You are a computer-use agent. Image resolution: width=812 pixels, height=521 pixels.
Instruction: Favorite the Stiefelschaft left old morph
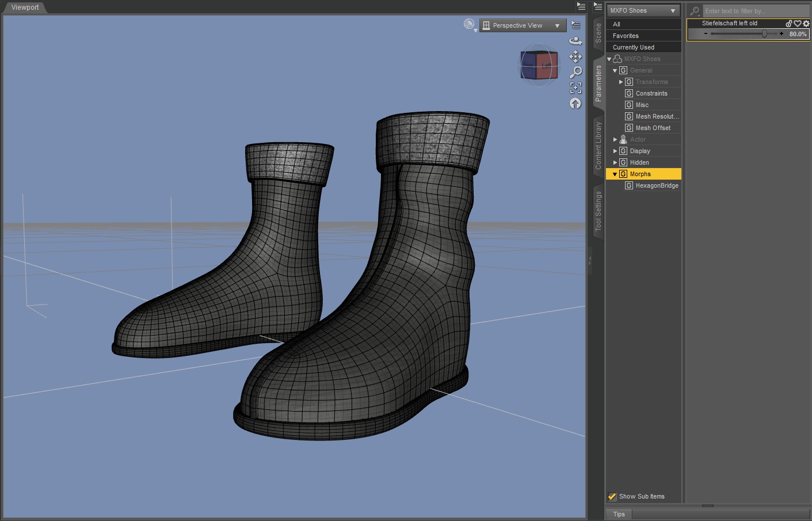coord(798,24)
